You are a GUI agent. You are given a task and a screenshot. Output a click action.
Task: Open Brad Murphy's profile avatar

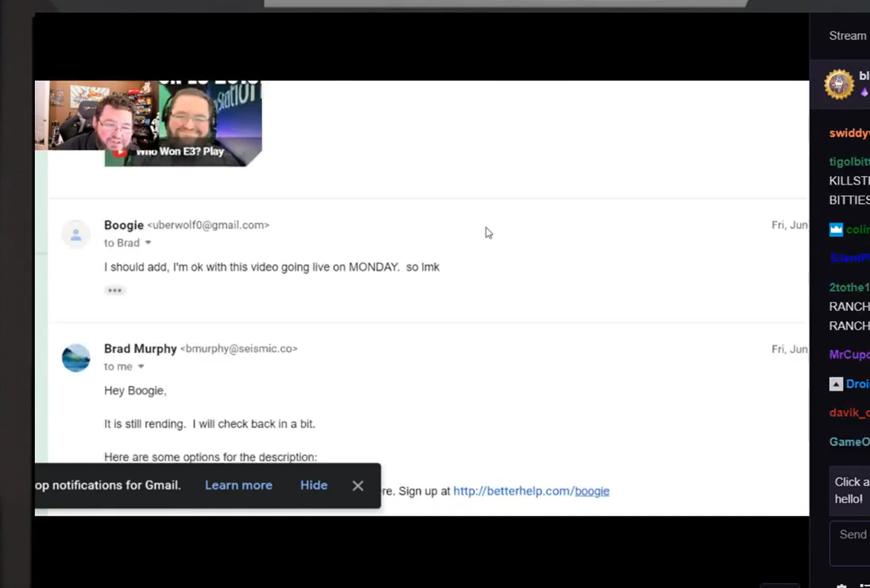[x=76, y=358]
